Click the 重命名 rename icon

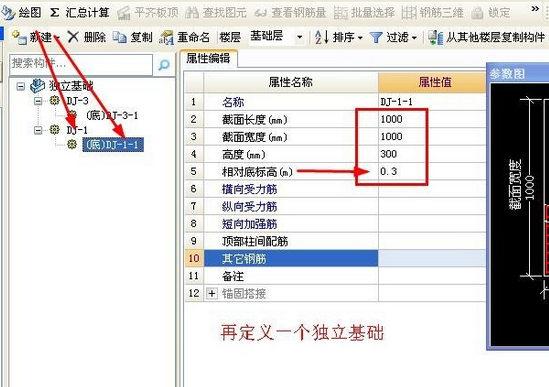coord(166,37)
